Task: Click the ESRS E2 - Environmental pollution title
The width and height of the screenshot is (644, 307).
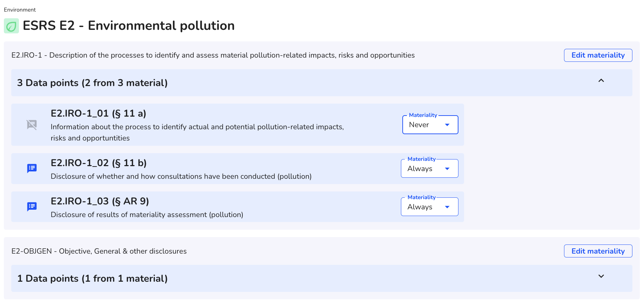Action: pyautogui.click(x=129, y=26)
